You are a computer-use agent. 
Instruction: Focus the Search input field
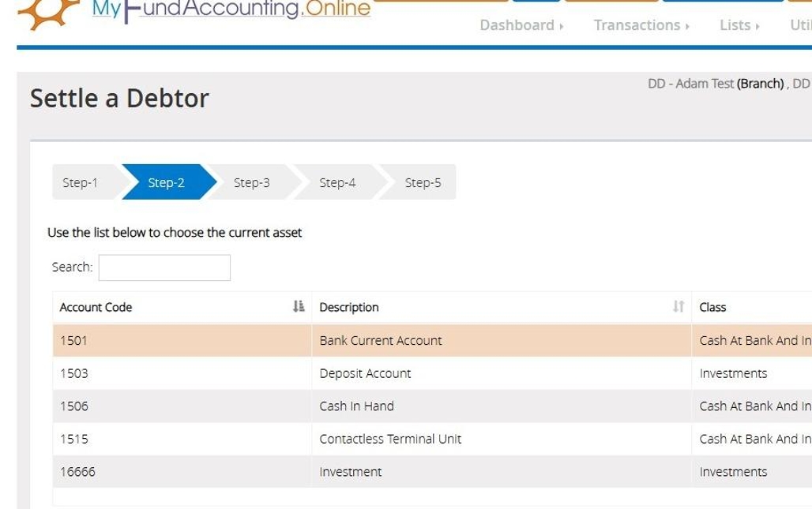click(x=164, y=268)
